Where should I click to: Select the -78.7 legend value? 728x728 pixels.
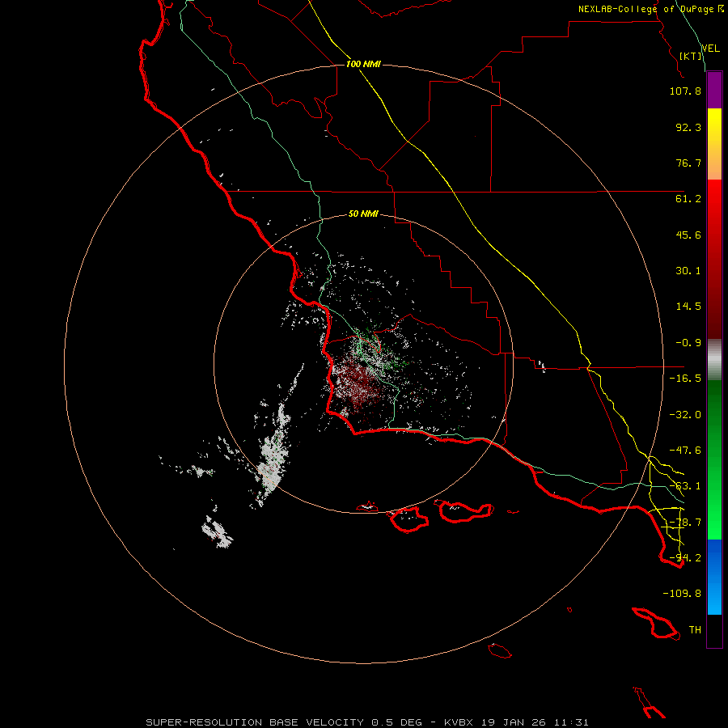pyautogui.click(x=685, y=523)
